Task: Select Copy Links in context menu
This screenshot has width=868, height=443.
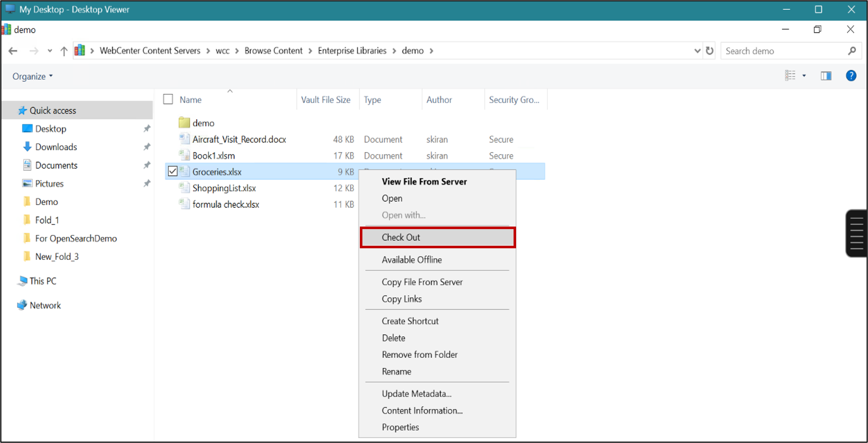Action: pyautogui.click(x=401, y=299)
